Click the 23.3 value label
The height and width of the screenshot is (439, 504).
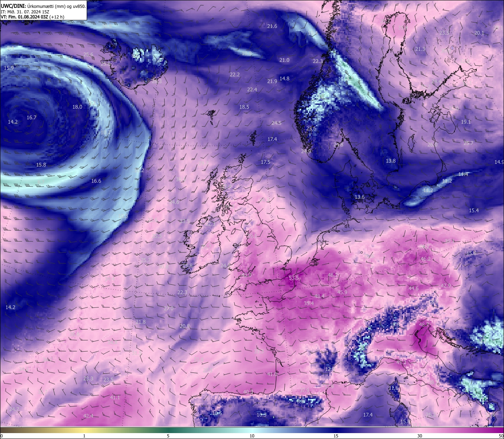[x=88, y=379]
